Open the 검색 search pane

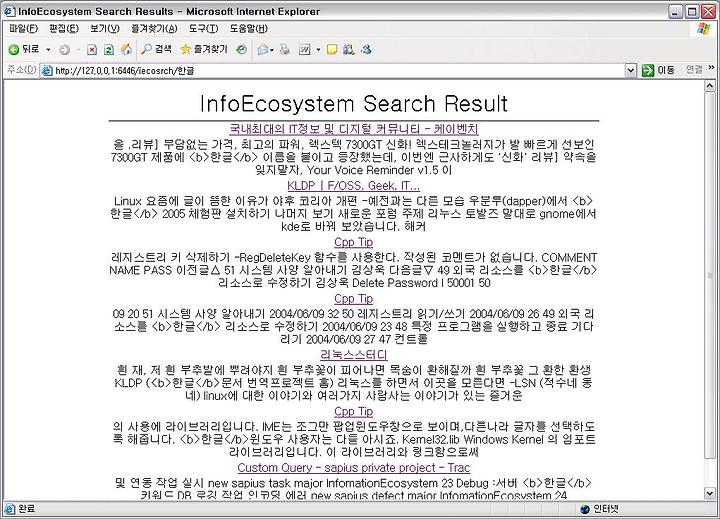pyautogui.click(x=157, y=49)
